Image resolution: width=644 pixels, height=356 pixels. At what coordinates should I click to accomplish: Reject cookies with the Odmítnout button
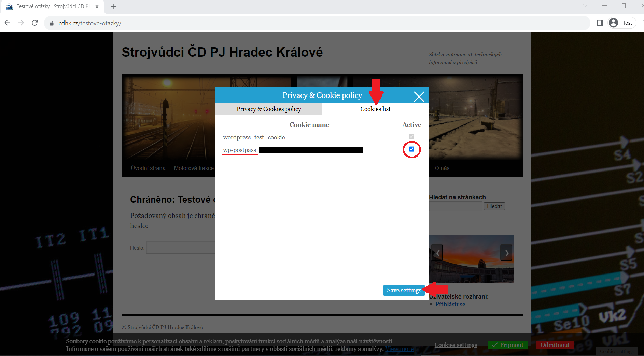[555, 345]
